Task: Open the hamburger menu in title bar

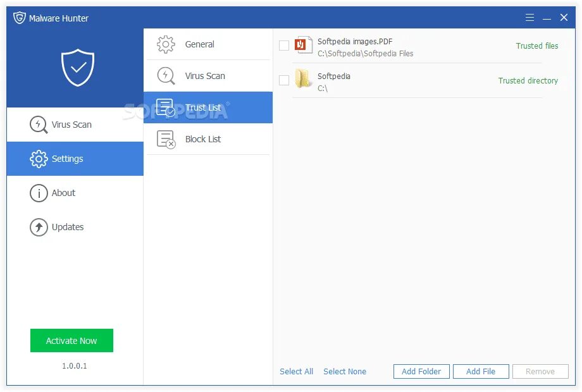Action: [530, 17]
